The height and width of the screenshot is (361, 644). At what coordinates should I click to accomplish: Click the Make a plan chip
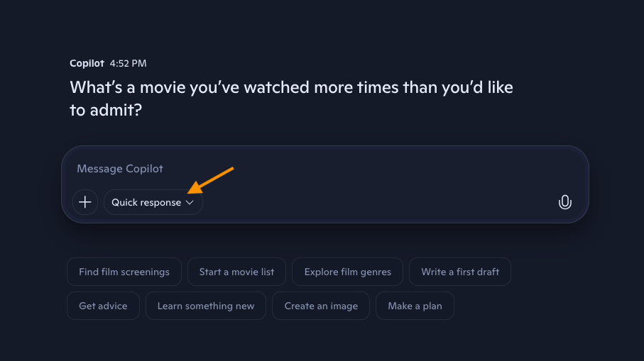coord(415,306)
